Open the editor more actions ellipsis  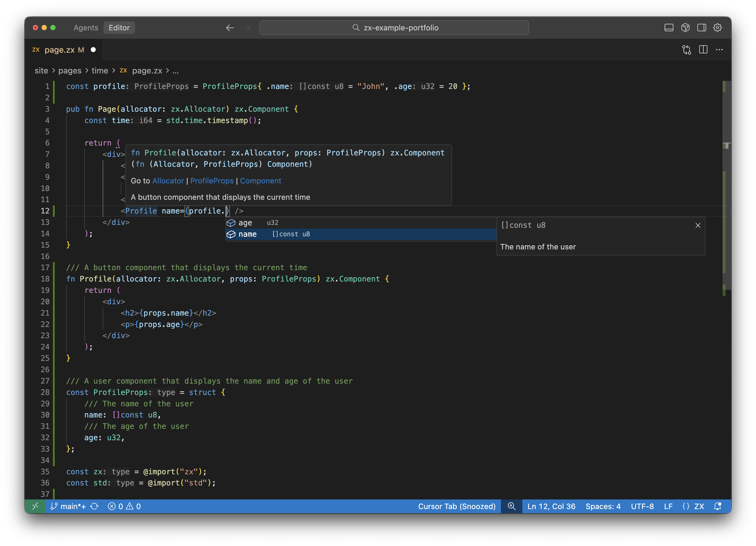719,50
